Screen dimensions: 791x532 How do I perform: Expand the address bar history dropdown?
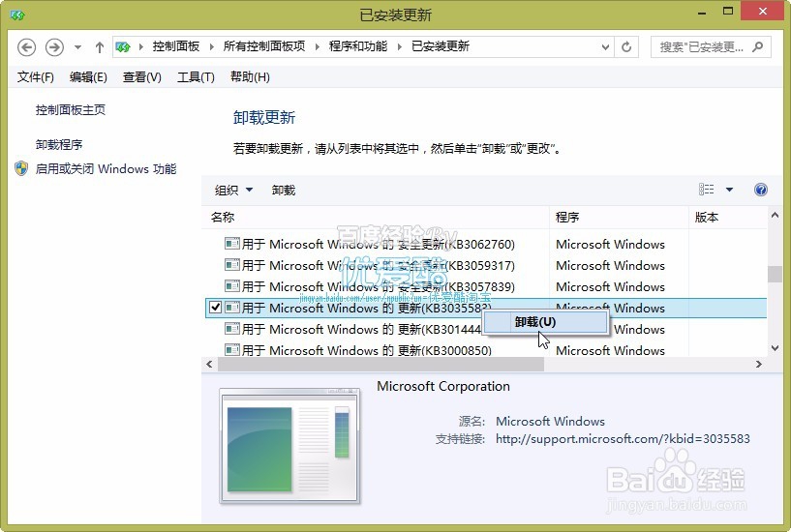pyautogui.click(x=605, y=46)
